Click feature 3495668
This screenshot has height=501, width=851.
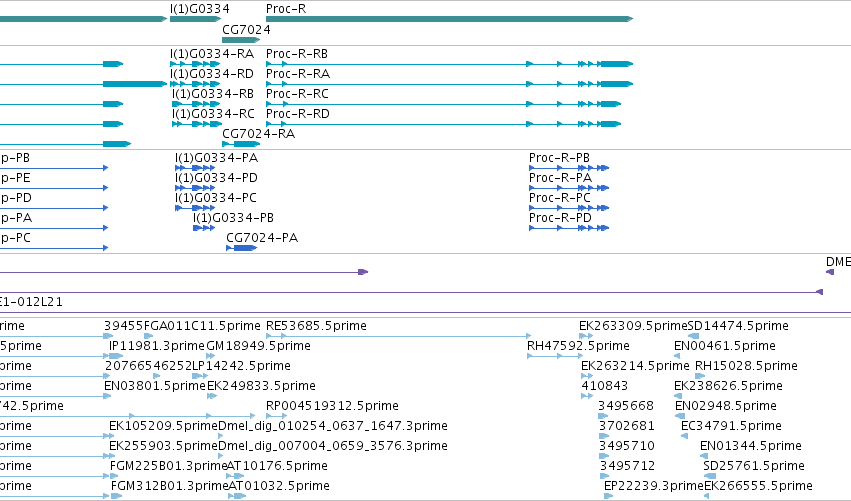point(626,407)
